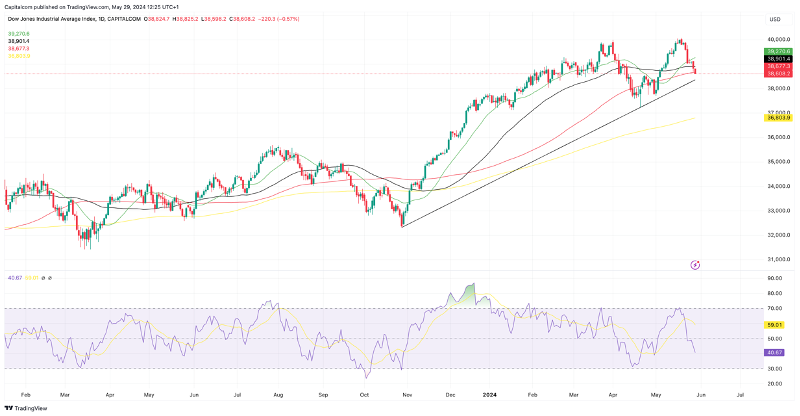Click the black 38,901.4 price label on axis

(778, 59)
